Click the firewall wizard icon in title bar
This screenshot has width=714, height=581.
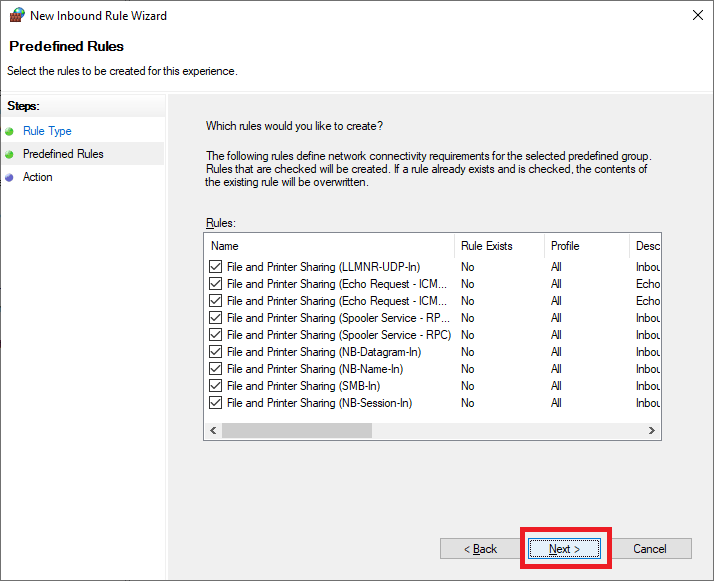coord(16,16)
